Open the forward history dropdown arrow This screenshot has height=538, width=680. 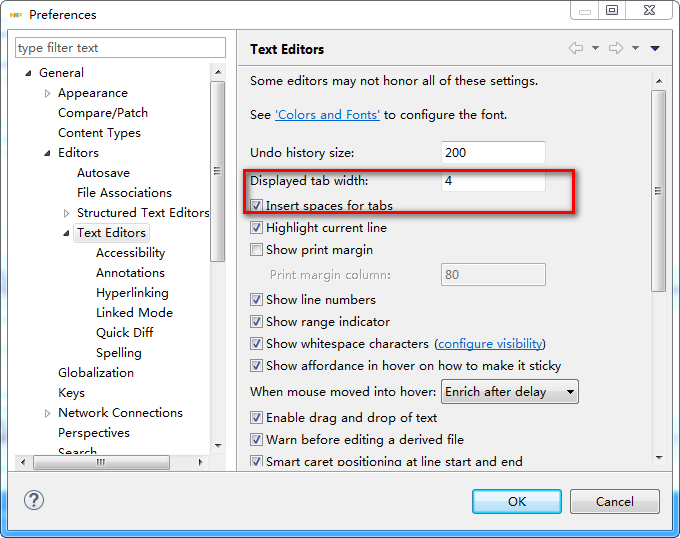coord(635,48)
